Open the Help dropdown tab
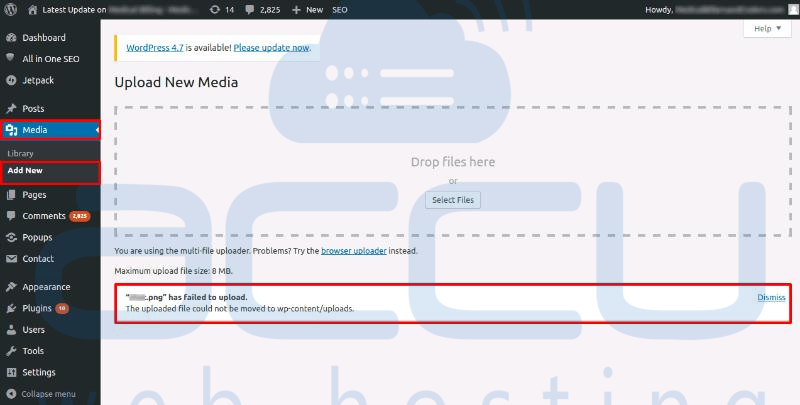Viewport: 800px width, 405px height. pos(767,29)
